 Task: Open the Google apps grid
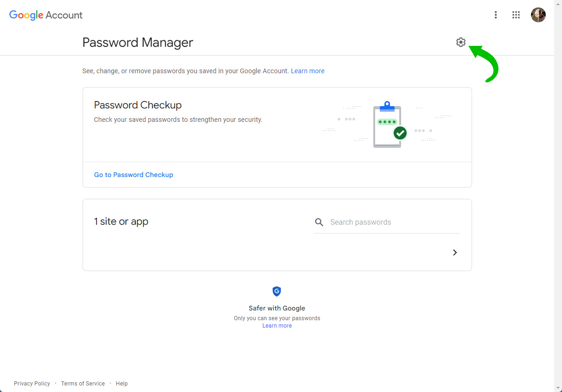coord(516,14)
